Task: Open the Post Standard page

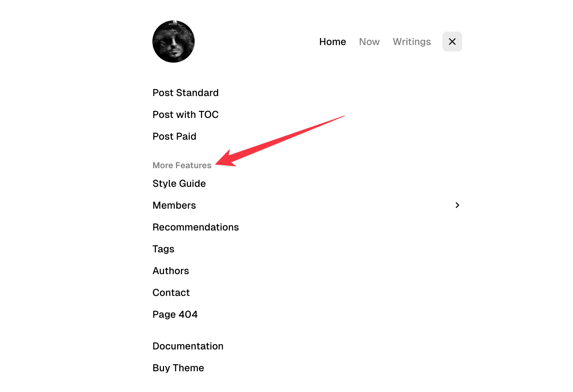Action: (185, 93)
